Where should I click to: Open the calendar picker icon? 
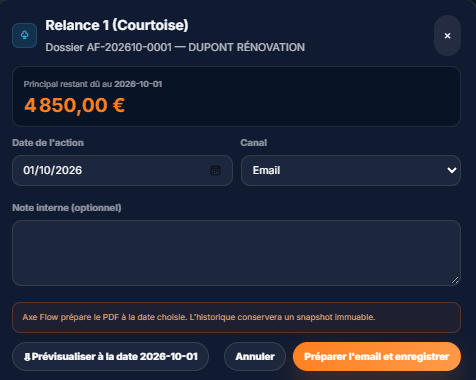[x=215, y=170]
